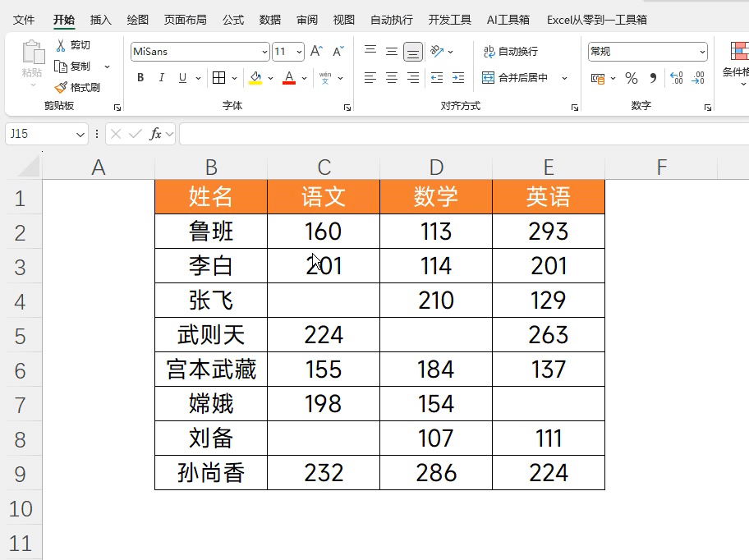Viewport: 749px width, 560px height.
Task: Select cell containing 孙尚香
Action: (x=211, y=473)
